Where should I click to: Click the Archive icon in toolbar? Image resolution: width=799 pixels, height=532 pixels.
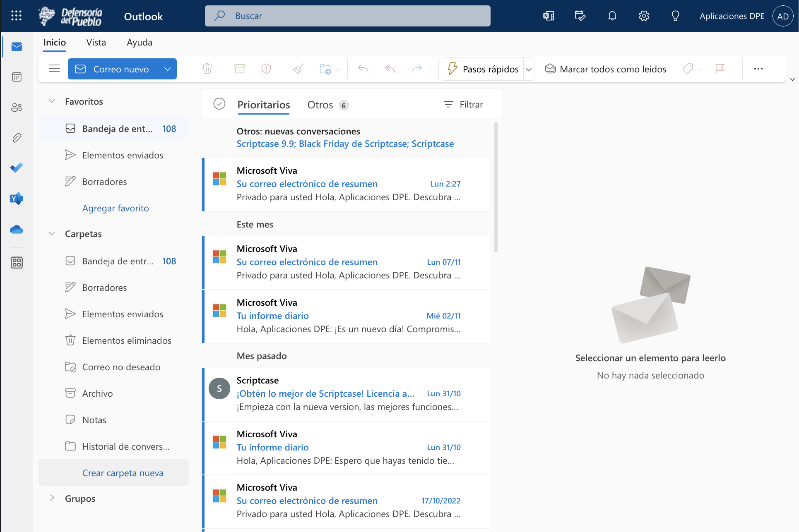pyautogui.click(x=240, y=69)
